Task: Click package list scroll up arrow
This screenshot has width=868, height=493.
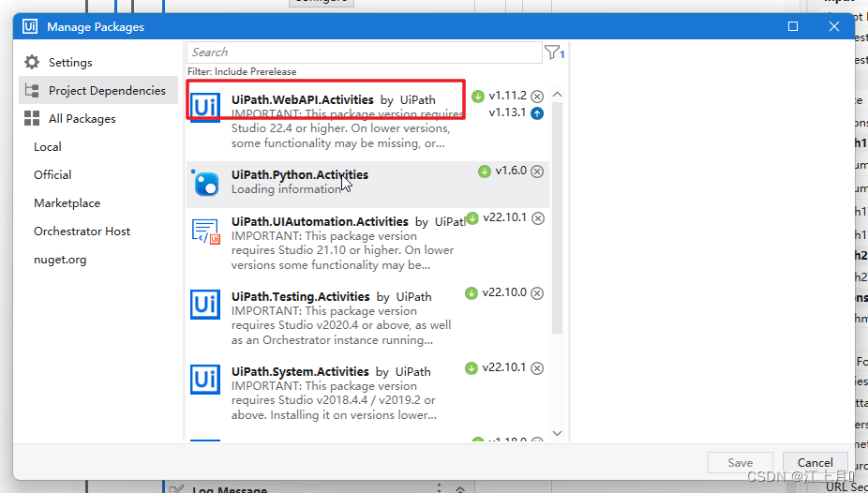Action: click(558, 95)
